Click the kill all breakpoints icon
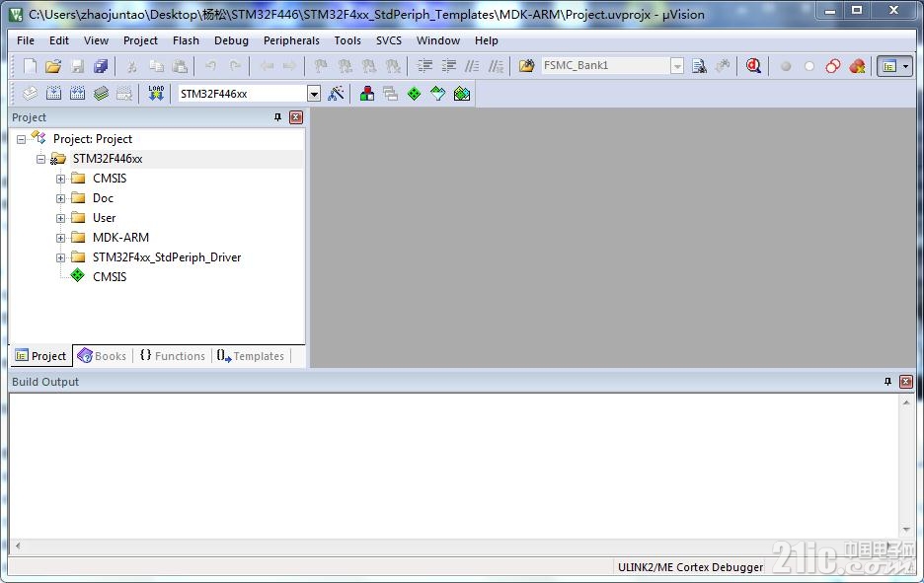Image resolution: width=924 pixels, height=583 pixels. point(858,66)
